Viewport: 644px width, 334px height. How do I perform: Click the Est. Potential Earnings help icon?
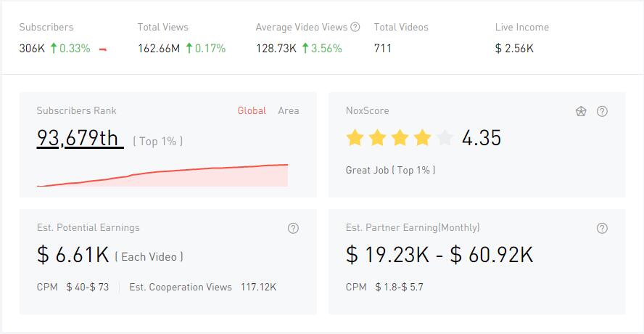click(293, 228)
